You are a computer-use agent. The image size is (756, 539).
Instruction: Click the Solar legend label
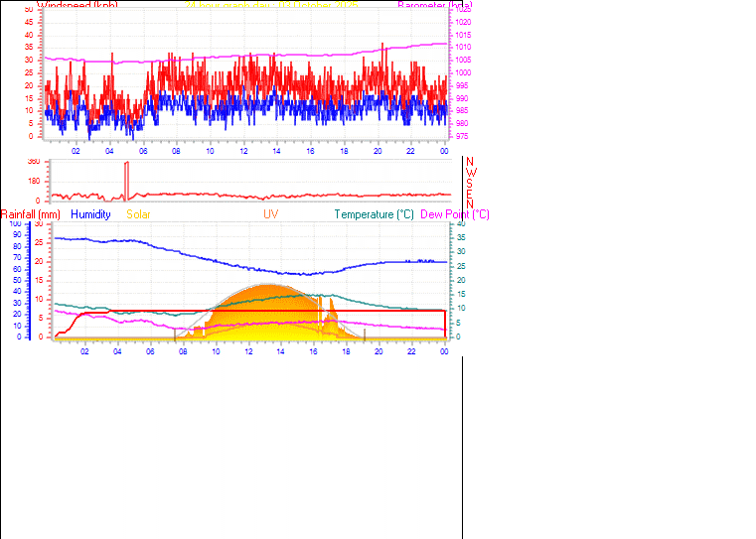coord(138,214)
